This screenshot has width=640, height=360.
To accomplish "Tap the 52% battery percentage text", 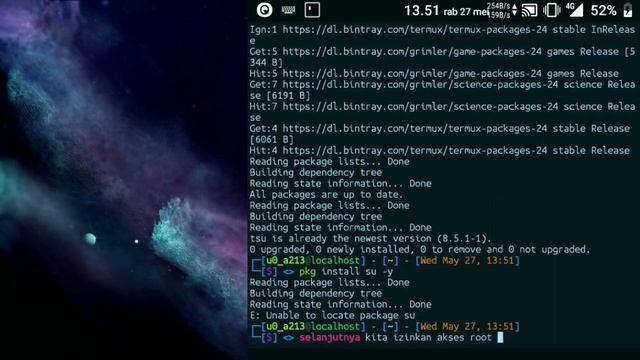I will [x=604, y=11].
